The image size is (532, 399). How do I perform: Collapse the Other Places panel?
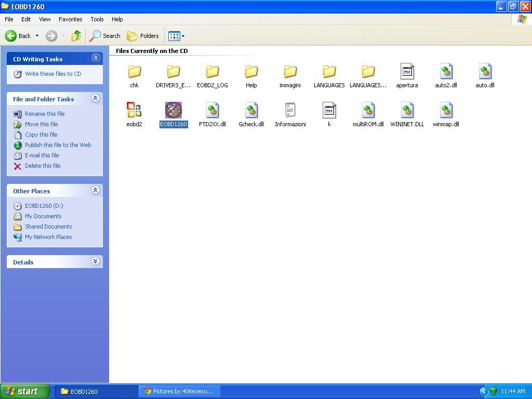coord(96,190)
